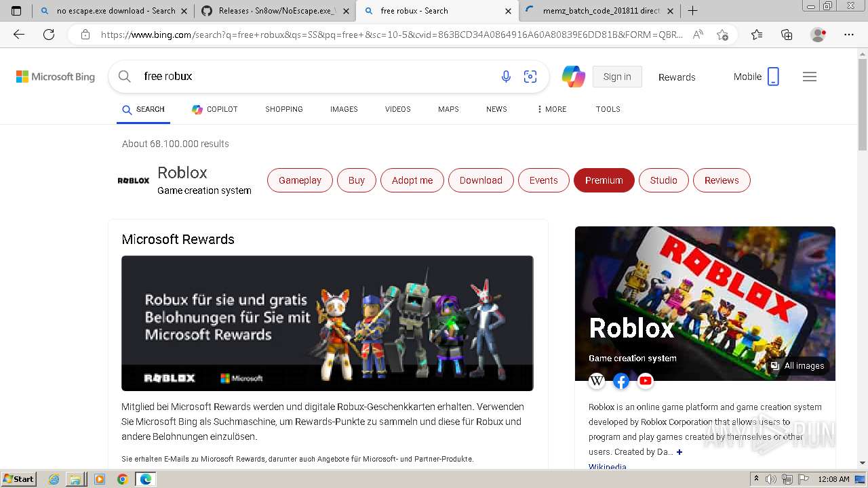Select the SEARCH results tab
The width and height of the screenshot is (868, 488).
click(x=144, y=109)
